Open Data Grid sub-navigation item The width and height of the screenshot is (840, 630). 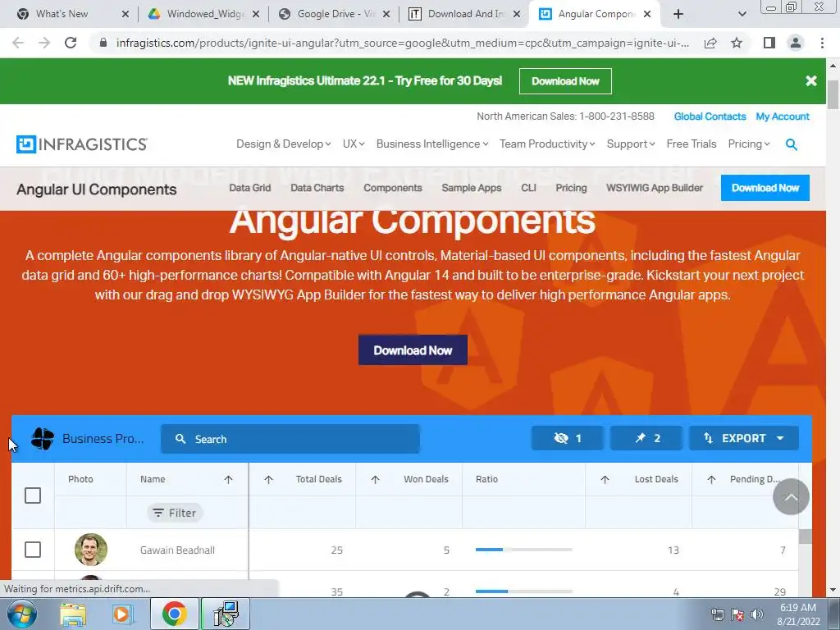pyautogui.click(x=249, y=188)
